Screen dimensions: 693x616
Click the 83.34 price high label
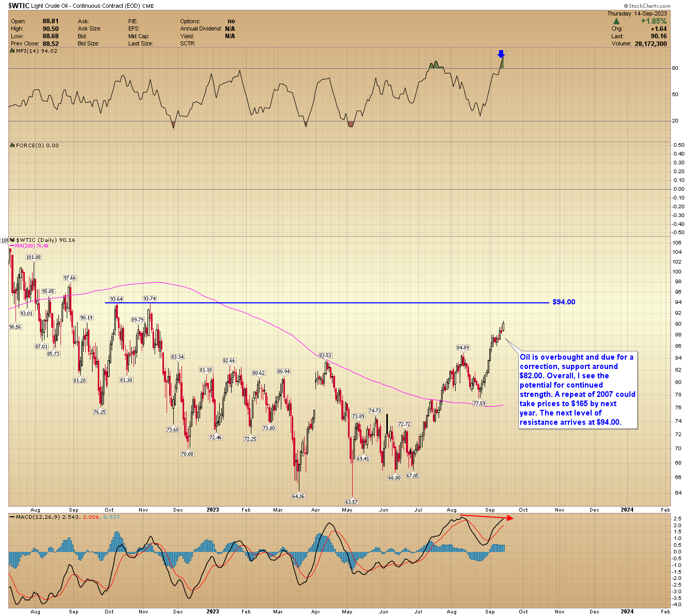(177, 357)
